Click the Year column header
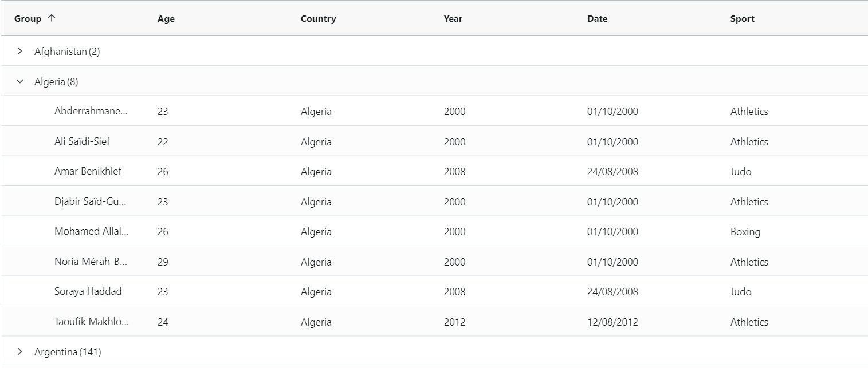Viewport: 868px width, 368px height. pyautogui.click(x=453, y=19)
